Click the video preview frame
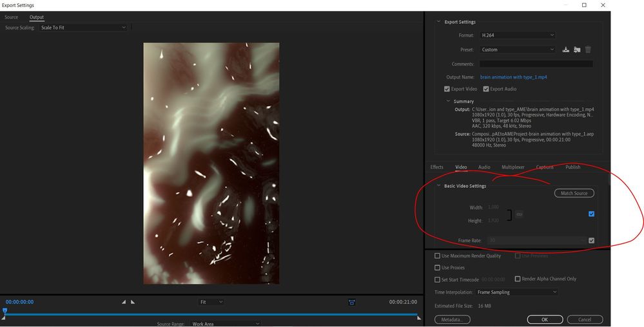This screenshot has width=644, height=327. click(211, 163)
